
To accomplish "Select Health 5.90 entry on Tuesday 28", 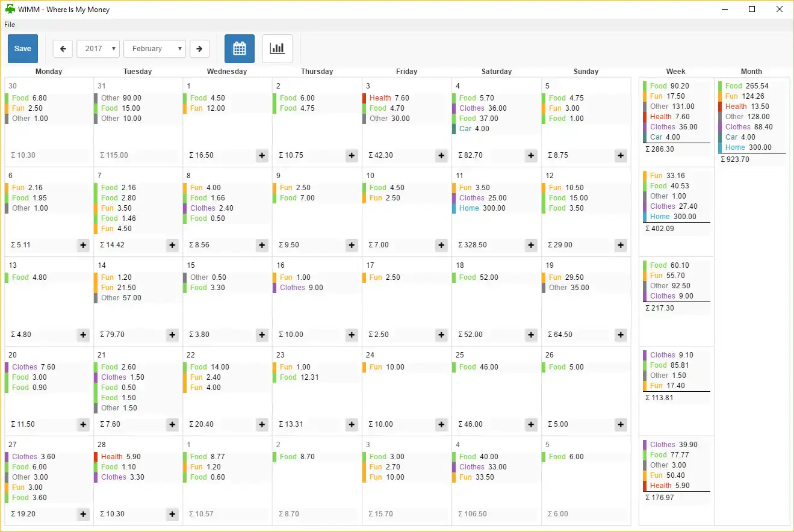I will [x=137, y=457].
